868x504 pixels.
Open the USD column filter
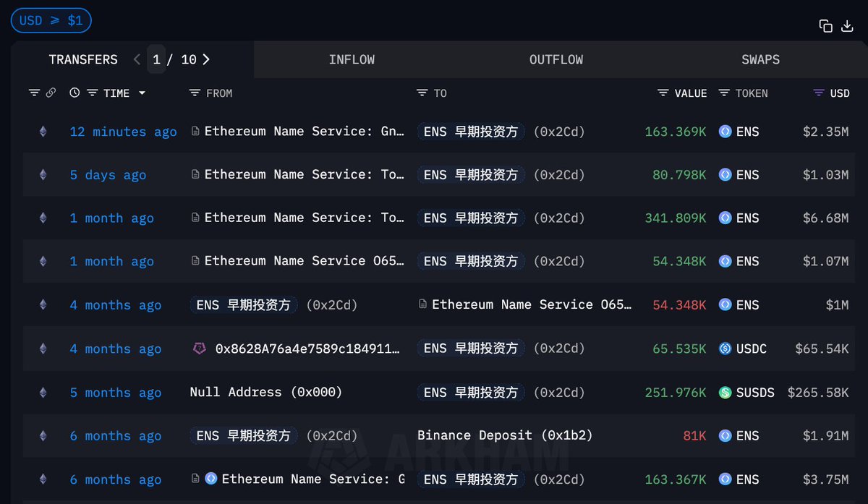coord(819,93)
